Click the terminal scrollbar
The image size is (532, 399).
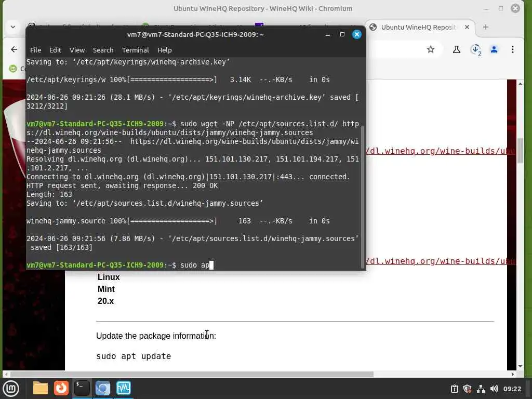(362, 197)
